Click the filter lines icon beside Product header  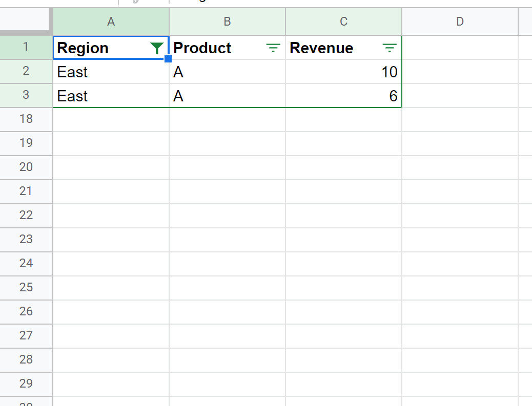coord(273,48)
